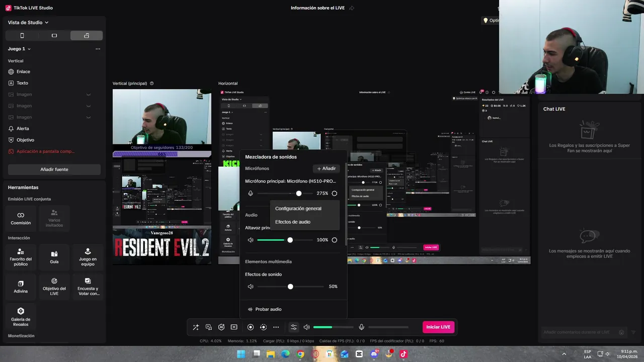The width and height of the screenshot is (644, 362).
Task: Click the Varios invitados button
Action: pos(54,218)
